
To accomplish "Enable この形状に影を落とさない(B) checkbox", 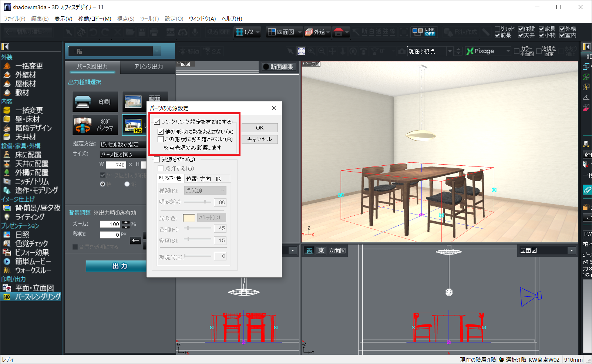I will (161, 139).
